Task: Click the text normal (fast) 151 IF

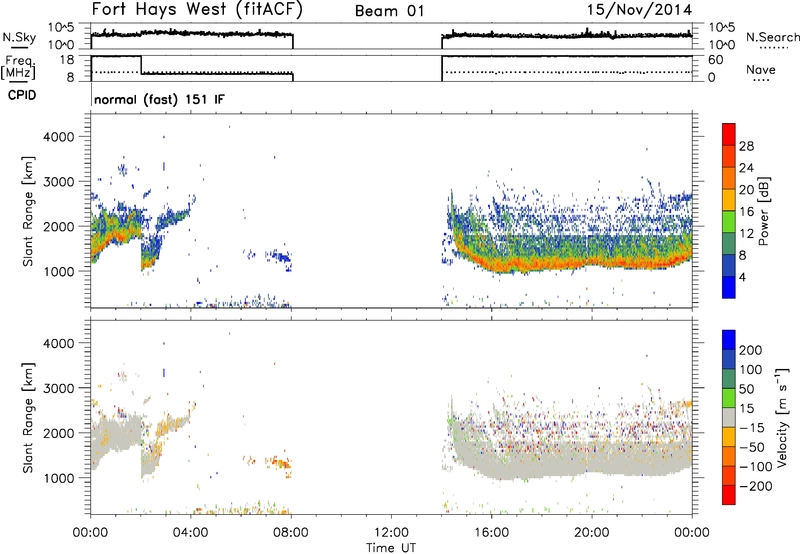Action: [x=159, y=99]
